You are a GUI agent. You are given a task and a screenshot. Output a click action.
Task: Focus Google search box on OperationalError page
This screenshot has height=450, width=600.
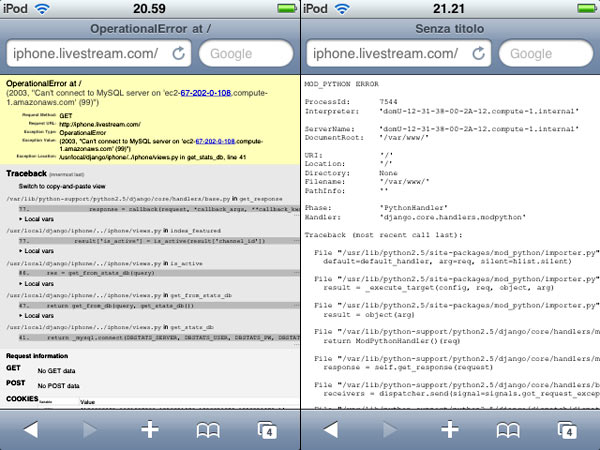click(245, 53)
